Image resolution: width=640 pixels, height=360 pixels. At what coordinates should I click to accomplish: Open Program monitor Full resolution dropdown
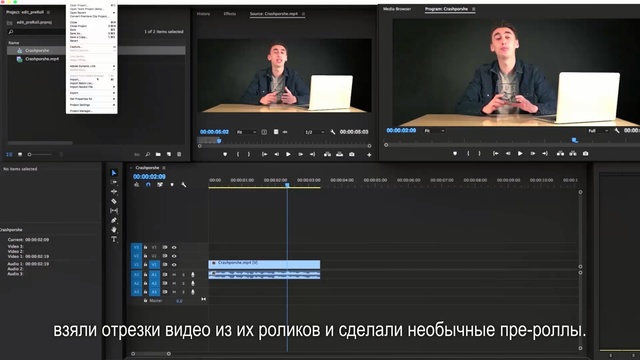click(598, 131)
